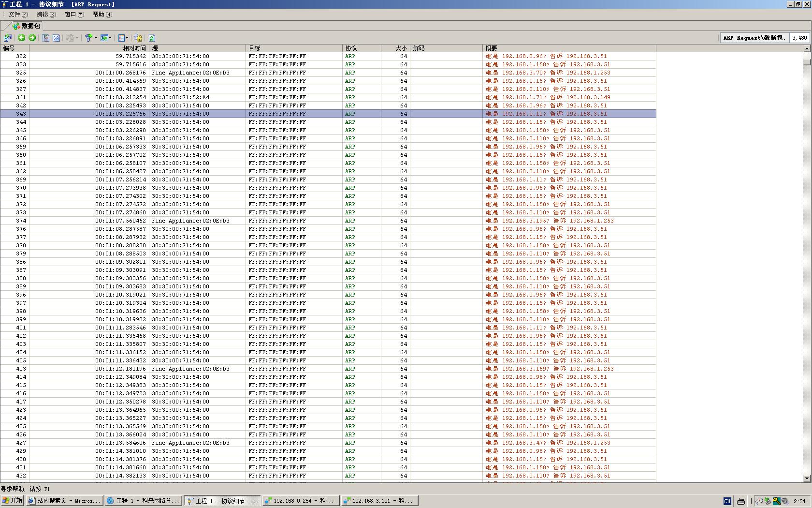The width and height of the screenshot is (812, 508).
Task: Click the refresh icon in the toolbar
Action: pyautogui.click(x=152, y=38)
